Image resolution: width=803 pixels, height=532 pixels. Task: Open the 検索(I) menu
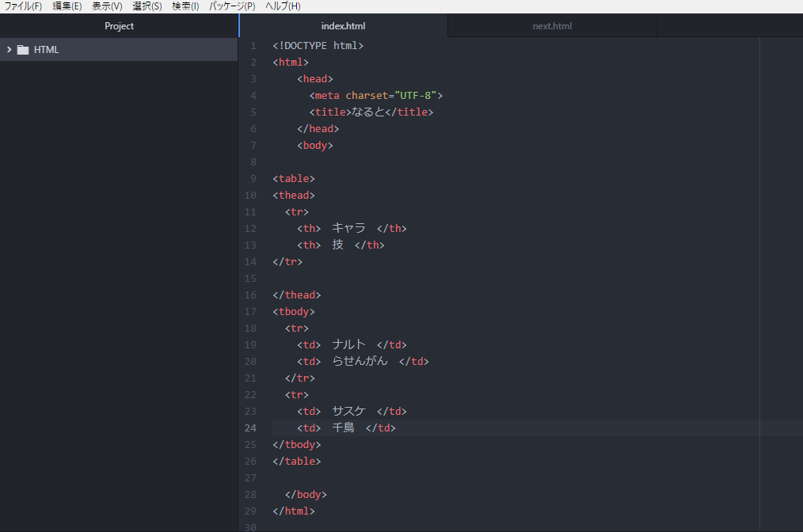[185, 6]
